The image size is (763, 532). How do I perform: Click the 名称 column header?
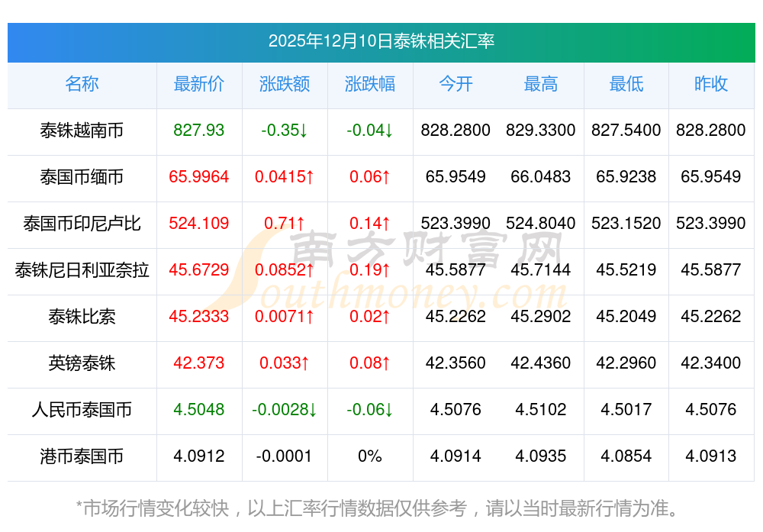[82, 84]
